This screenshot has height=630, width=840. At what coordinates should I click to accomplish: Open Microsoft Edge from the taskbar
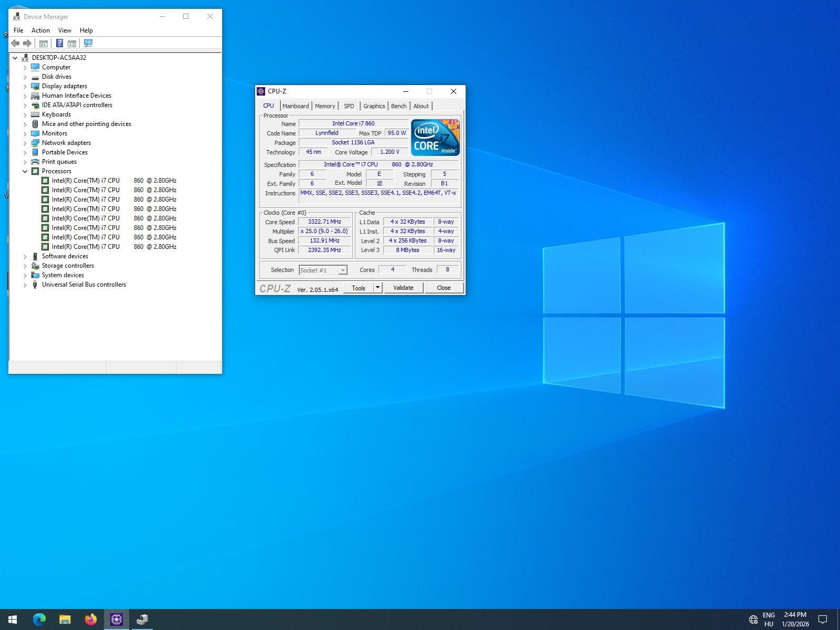39,619
